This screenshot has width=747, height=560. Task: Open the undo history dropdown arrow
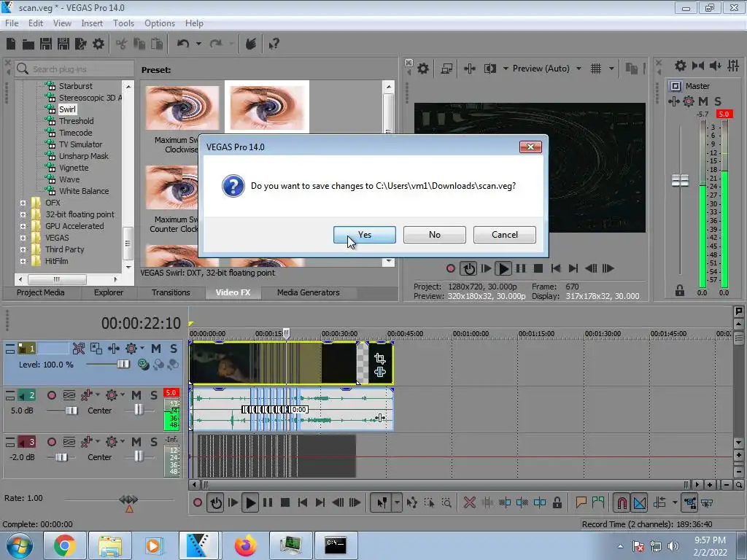(x=198, y=44)
